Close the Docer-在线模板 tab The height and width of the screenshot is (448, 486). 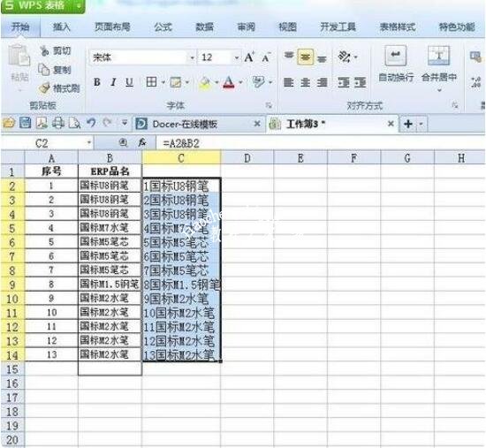click(257, 124)
